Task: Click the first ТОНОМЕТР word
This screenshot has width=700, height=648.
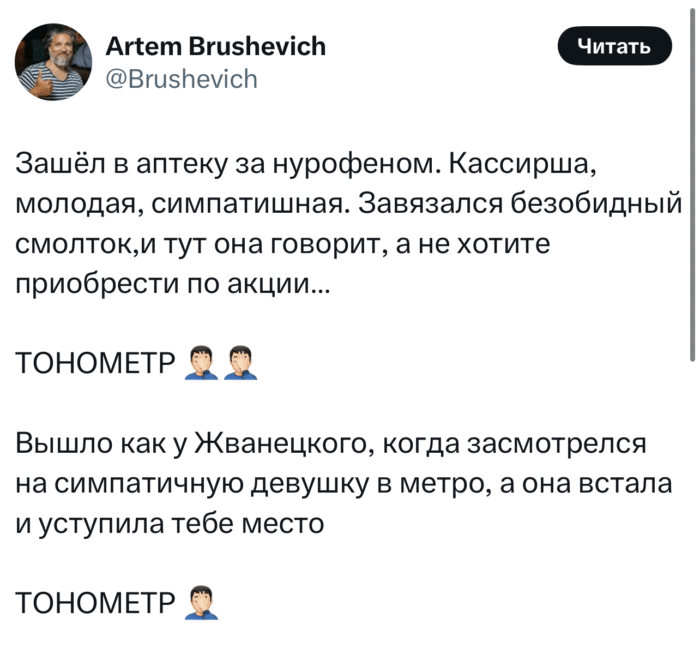Action: pyautogui.click(x=97, y=363)
